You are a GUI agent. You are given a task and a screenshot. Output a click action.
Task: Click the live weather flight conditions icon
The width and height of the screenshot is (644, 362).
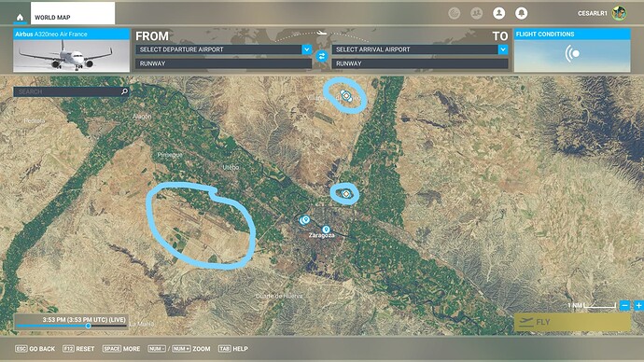(572, 54)
